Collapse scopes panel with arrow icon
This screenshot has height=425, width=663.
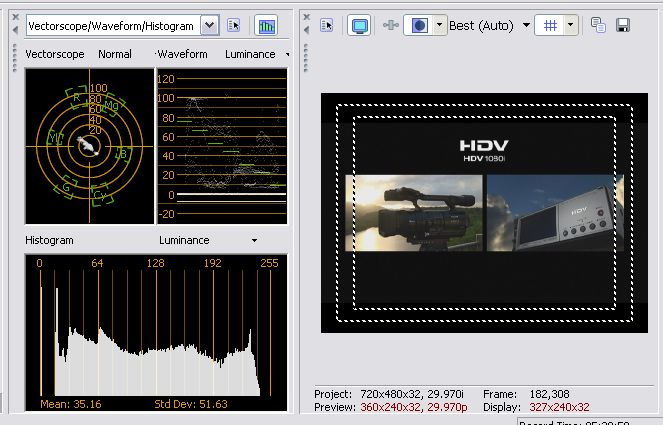(16, 30)
